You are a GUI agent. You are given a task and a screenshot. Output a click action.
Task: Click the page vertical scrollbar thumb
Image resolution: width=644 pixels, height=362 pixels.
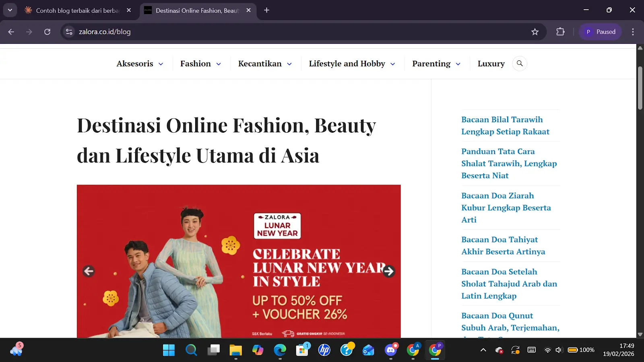coord(640,88)
